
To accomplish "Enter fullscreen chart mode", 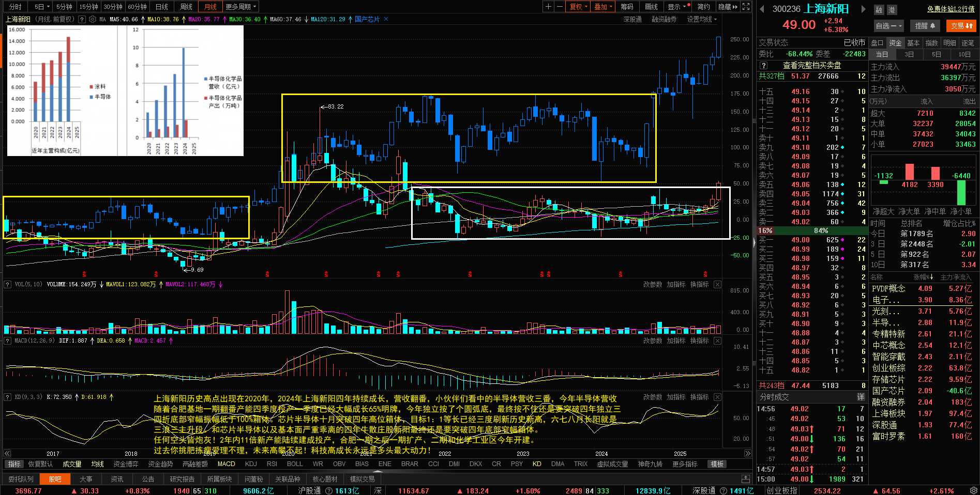I will pyautogui.click(x=746, y=7).
